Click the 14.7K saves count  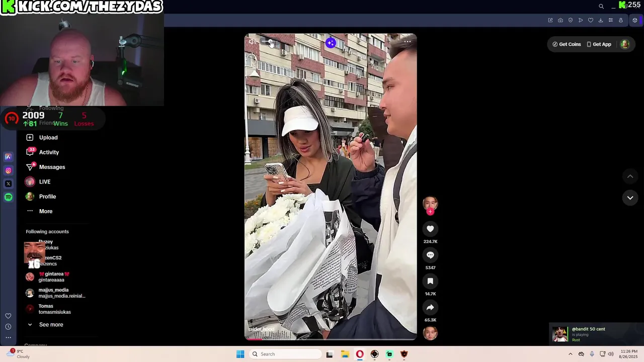click(x=430, y=294)
